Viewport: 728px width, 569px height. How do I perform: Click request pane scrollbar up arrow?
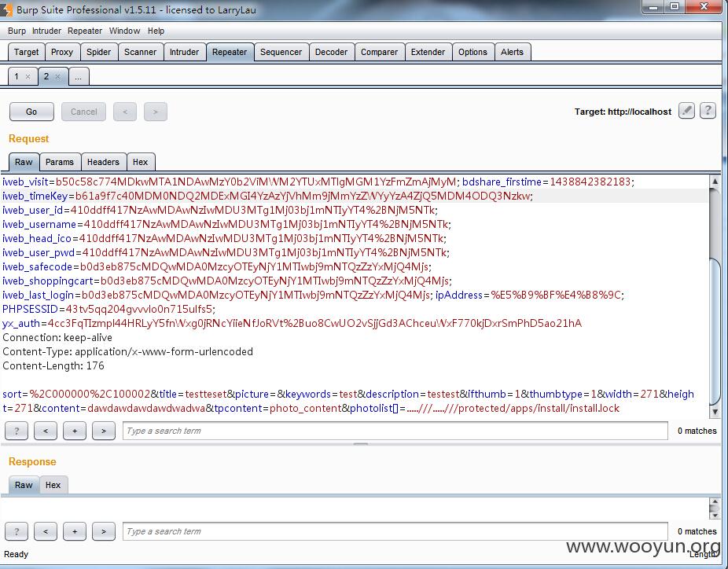click(x=715, y=181)
